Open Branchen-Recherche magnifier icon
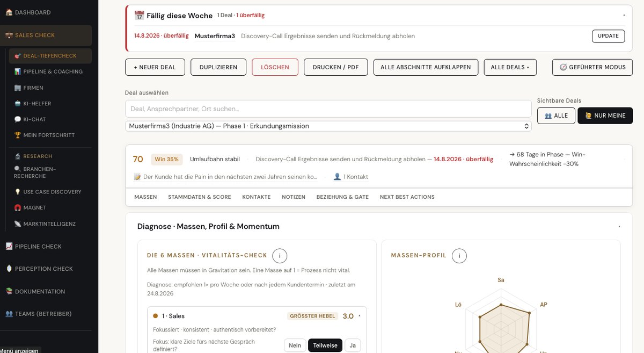The height and width of the screenshot is (353, 644). tap(18, 169)
